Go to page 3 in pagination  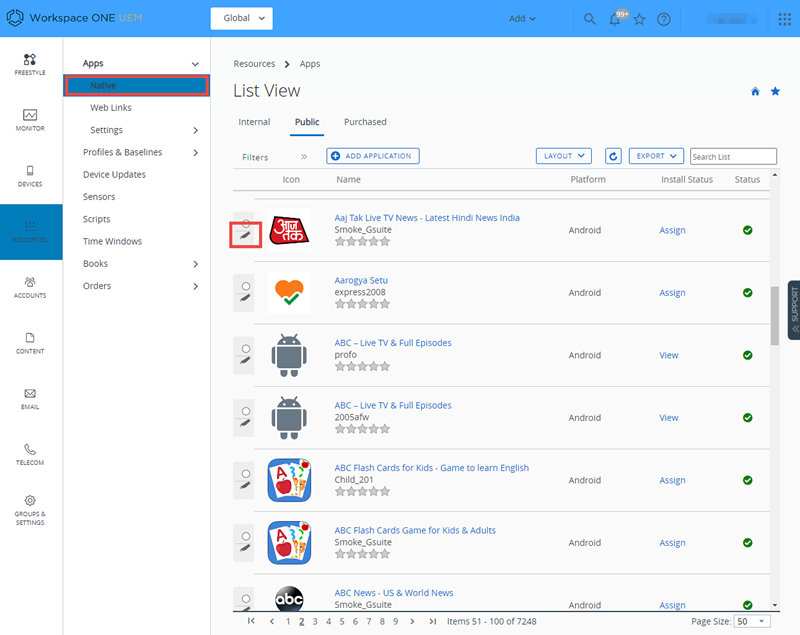(315, 621)
